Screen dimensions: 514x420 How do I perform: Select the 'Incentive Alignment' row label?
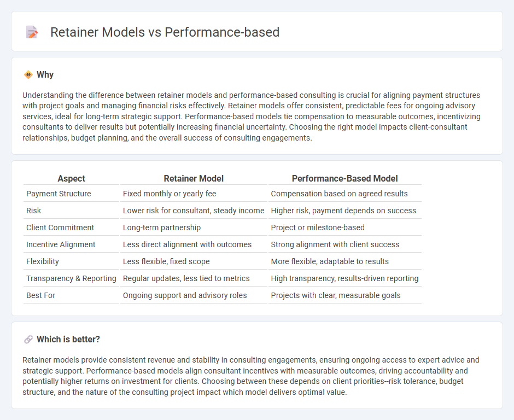click(61, 244)
